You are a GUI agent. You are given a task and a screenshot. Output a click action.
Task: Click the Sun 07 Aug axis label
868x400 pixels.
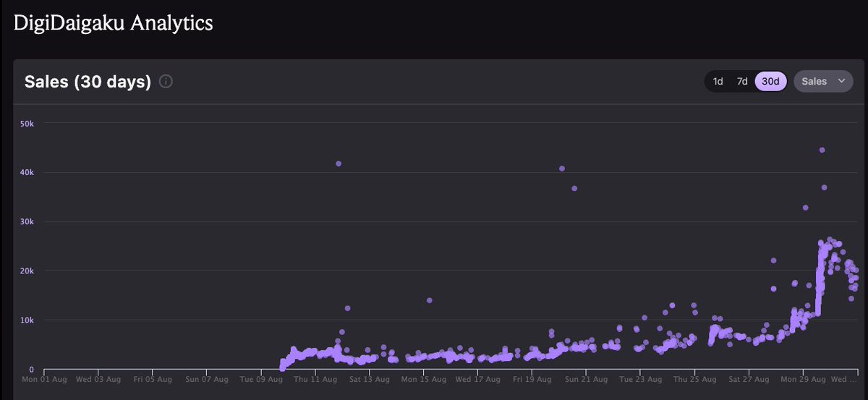(208, 378)
